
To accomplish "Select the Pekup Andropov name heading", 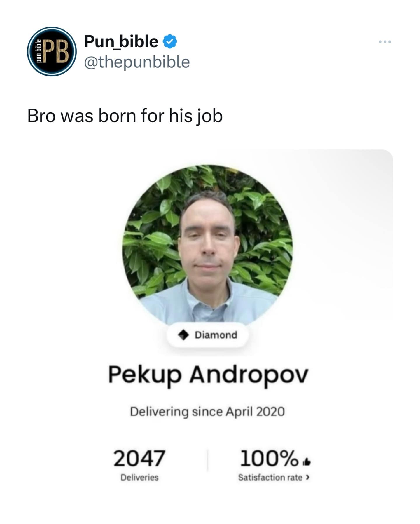I will click(x=208, y=375).
